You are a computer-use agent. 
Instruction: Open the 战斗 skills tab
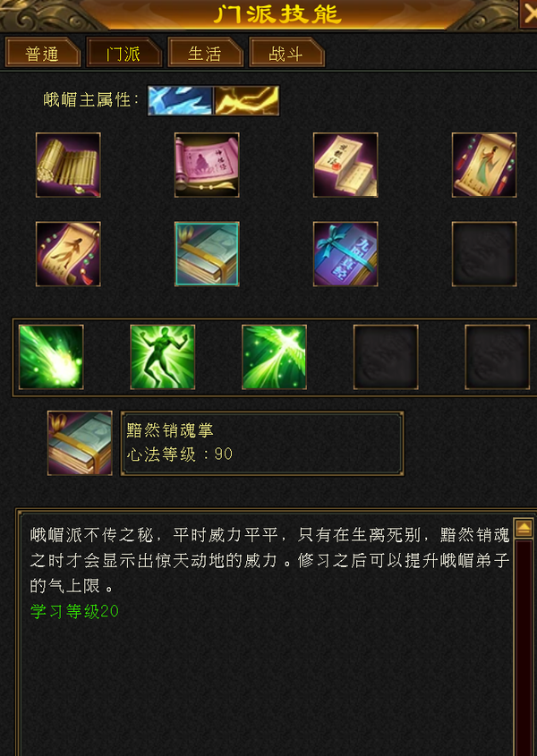click(286, 53)
